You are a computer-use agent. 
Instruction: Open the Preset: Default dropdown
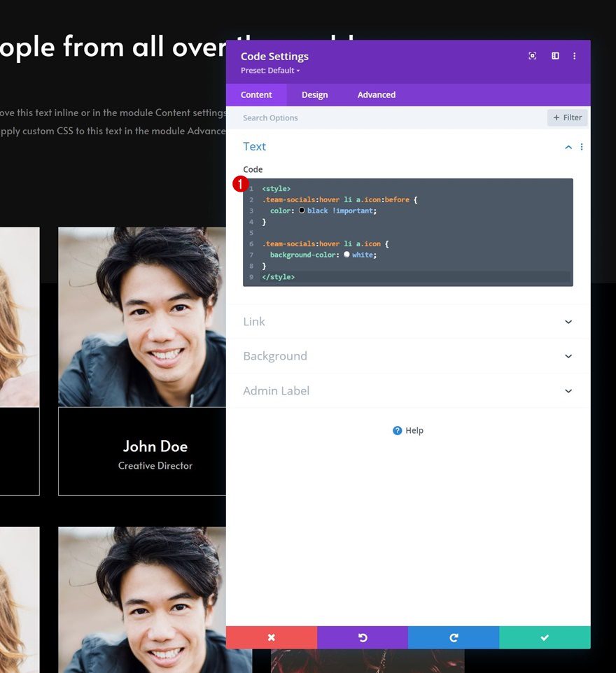[x=269, y=70]
